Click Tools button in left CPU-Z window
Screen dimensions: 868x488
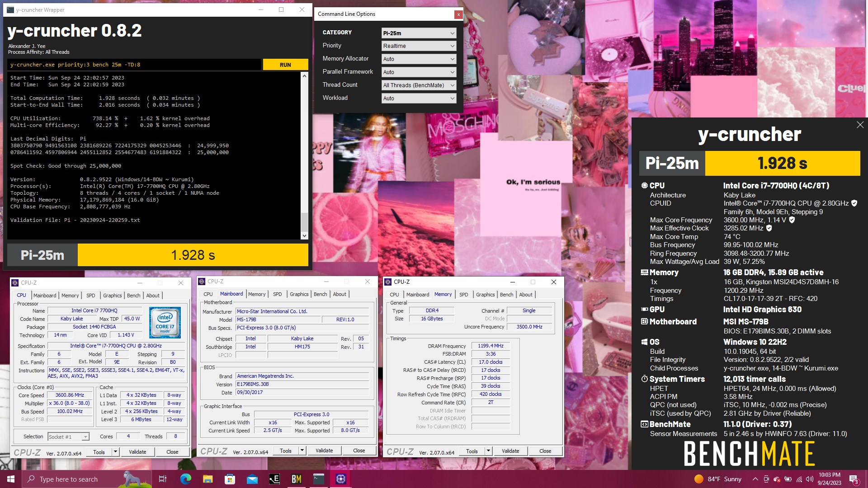coord(99,452)
